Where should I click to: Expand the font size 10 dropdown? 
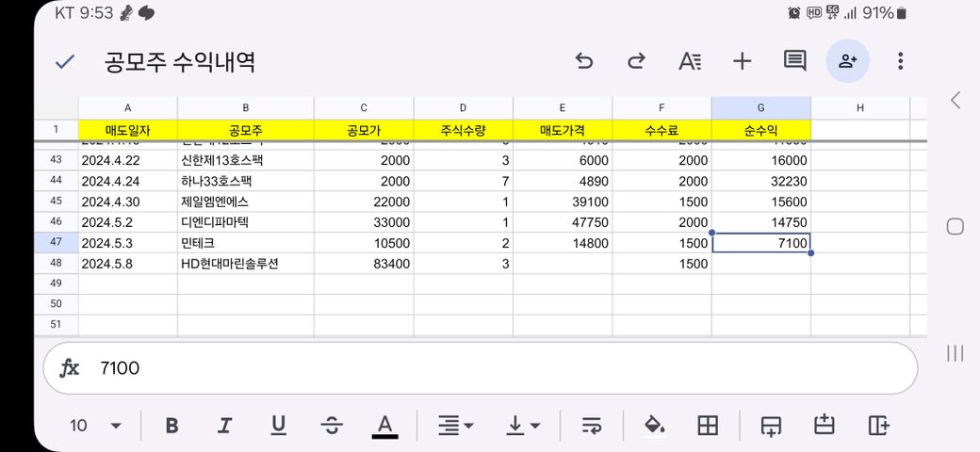point(95,426)
